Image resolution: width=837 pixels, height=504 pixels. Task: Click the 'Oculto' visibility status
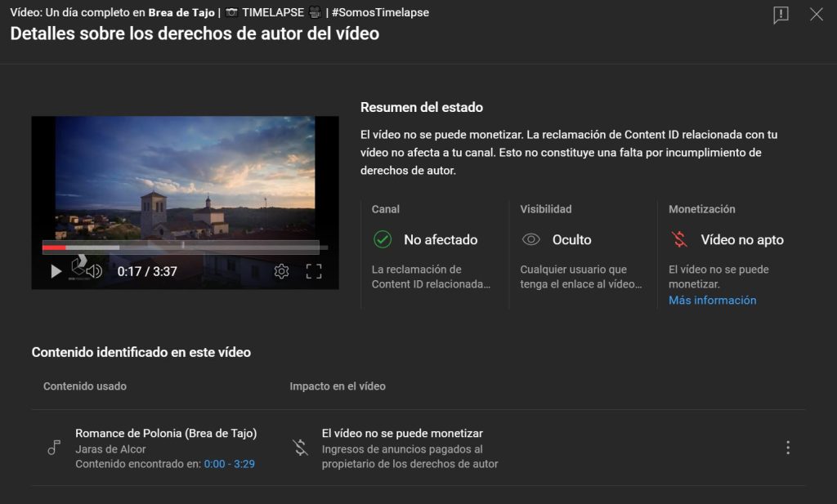[571, 239]
